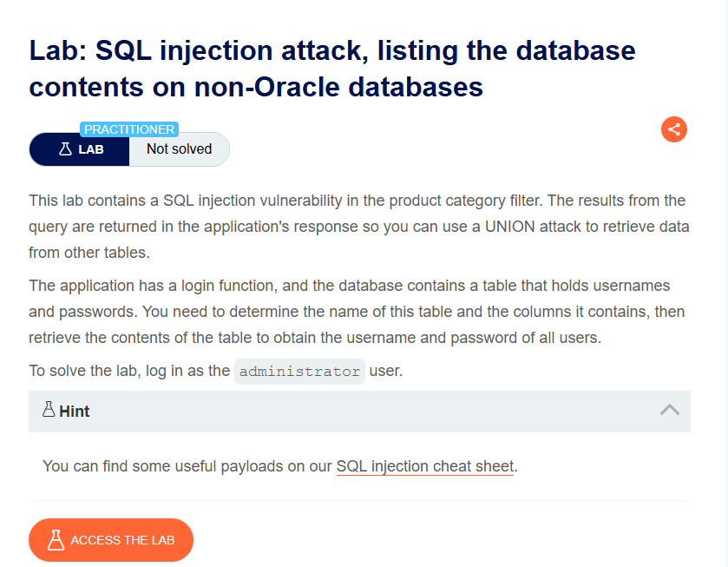The height and width of the screenshot is (567, 728).
Task: Open the SQL injection cheat sheet link
Action: pos(425,466)
